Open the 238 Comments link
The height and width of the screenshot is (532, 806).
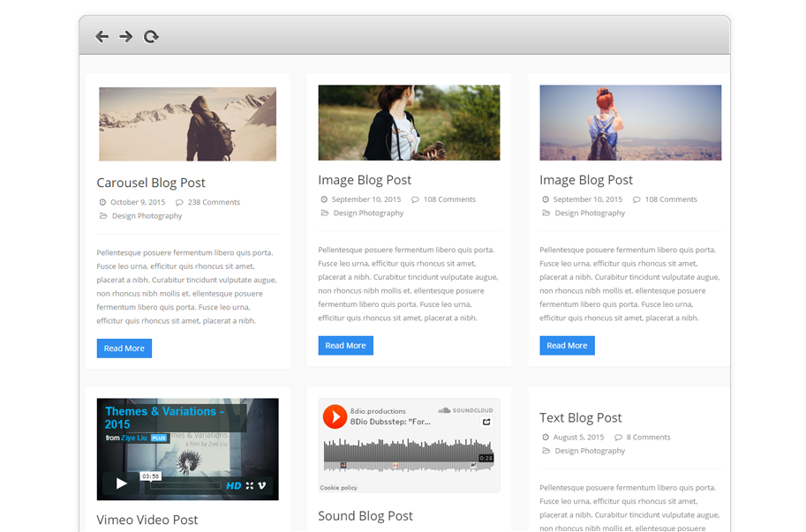point(214,202)
